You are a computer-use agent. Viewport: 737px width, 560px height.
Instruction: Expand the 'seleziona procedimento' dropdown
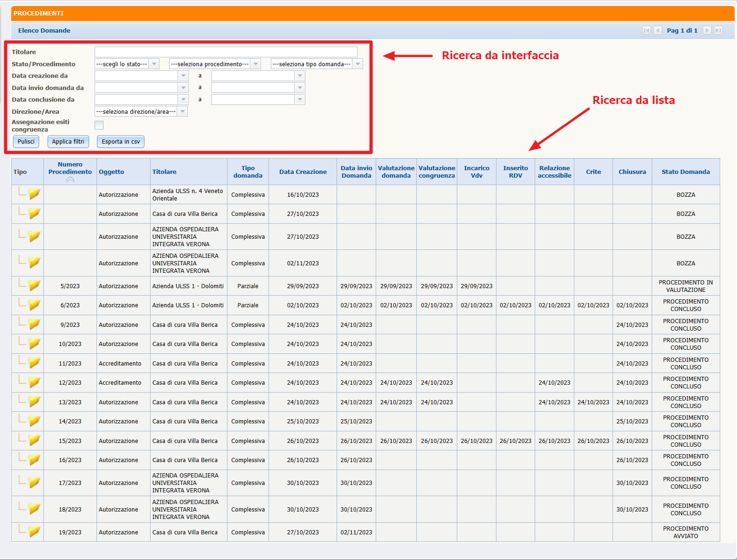coord(255,64)
